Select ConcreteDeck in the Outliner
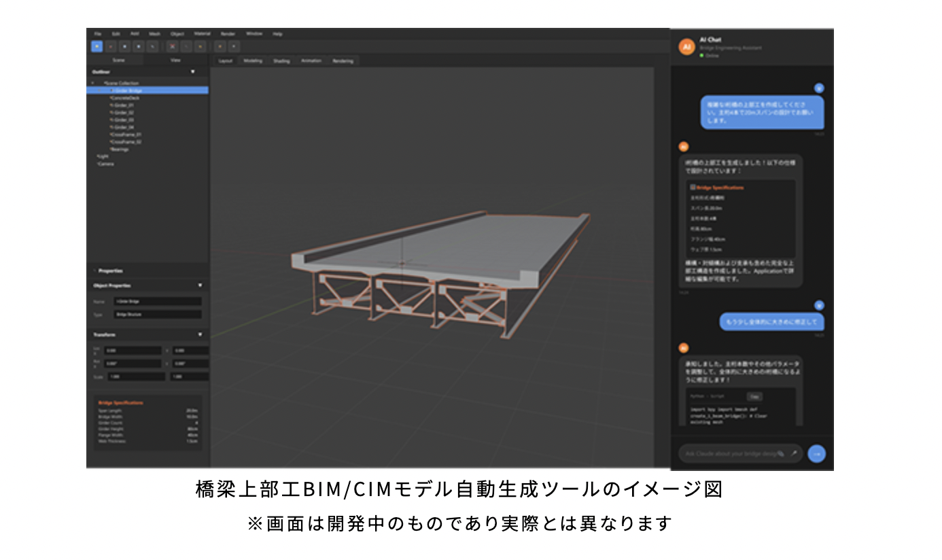Viewport: 942px width, 560px height. [x=125, y=98]
